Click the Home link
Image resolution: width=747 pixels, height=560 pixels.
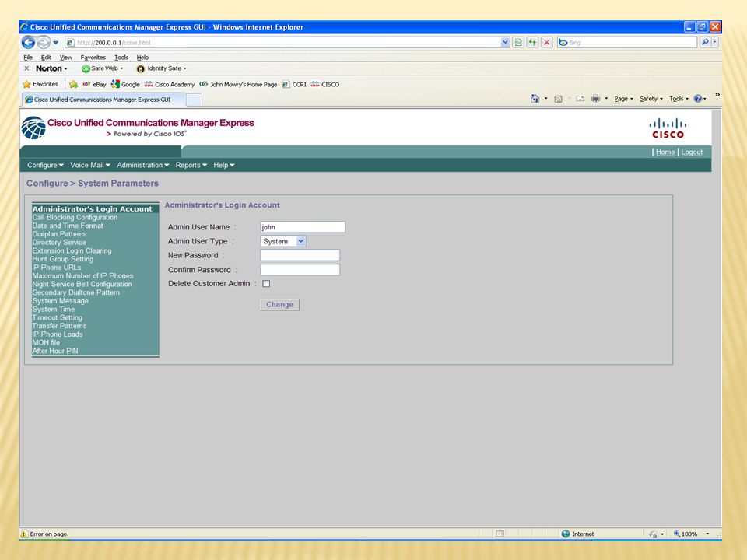[665, 152]
